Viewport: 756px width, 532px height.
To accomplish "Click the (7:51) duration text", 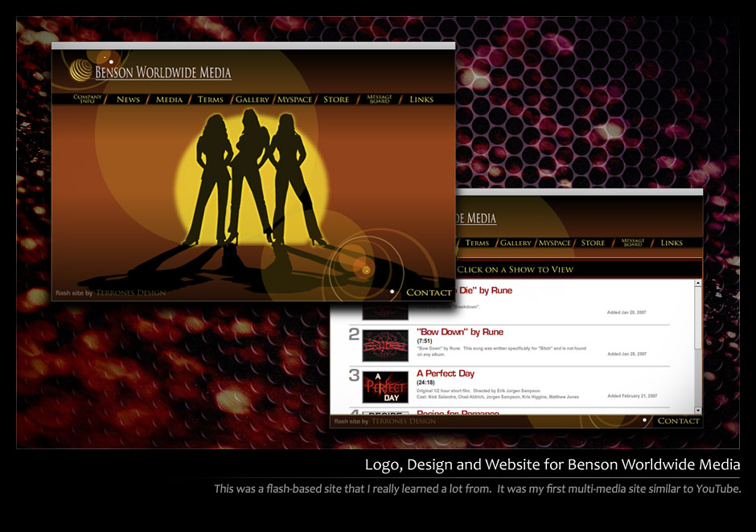I will pos(425,342).
